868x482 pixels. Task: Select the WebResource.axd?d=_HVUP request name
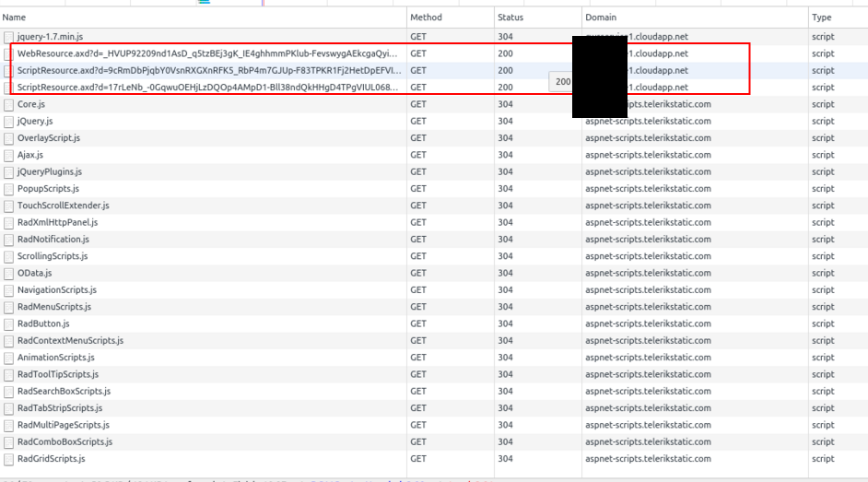[207, 53]
